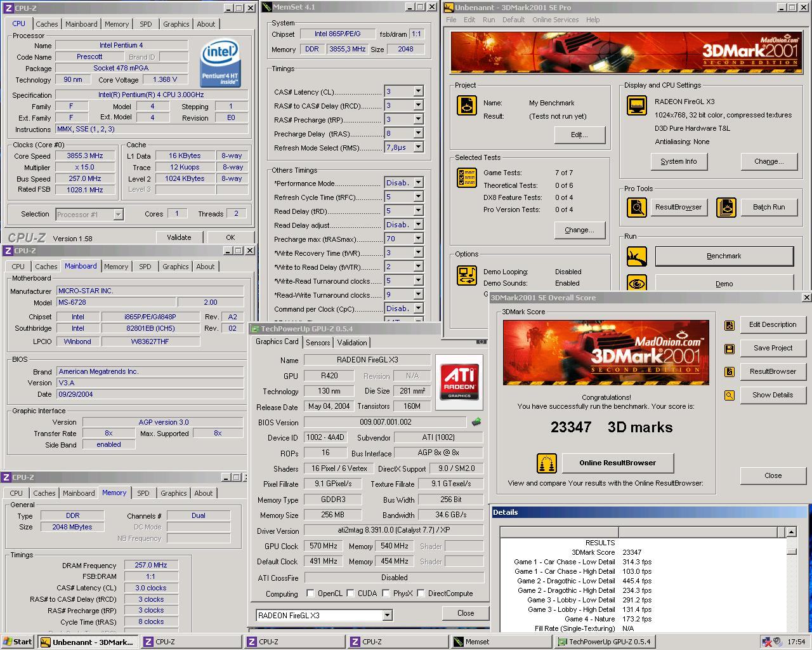This screenshot has height=650, width=812.
Task: Open the File menu in 3DMark2001
Action: [x=451, y=20]
